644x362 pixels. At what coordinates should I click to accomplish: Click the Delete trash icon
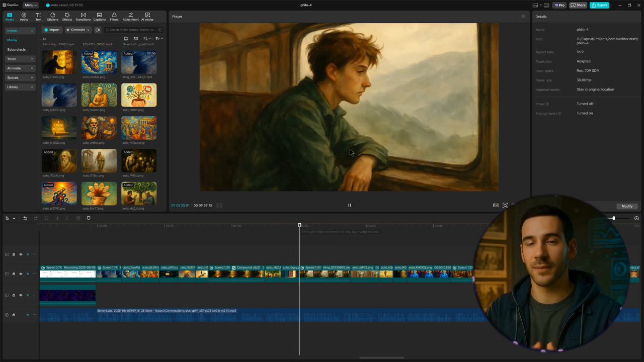(78, 218)
